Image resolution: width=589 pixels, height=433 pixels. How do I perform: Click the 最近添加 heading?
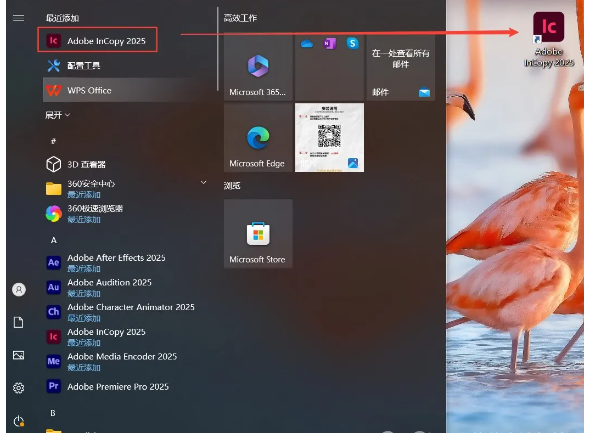coord(62,18)
